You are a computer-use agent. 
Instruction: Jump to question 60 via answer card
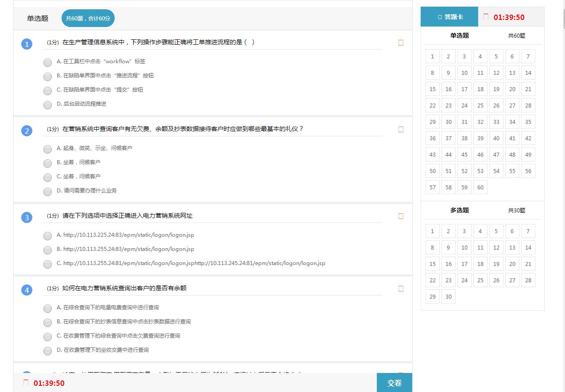[x=480, y=187]
